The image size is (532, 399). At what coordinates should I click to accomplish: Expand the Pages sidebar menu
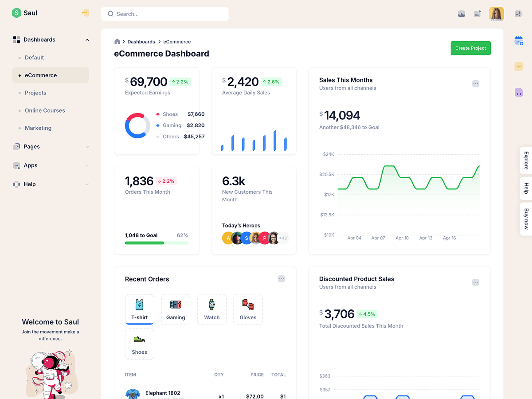point(87,147)
